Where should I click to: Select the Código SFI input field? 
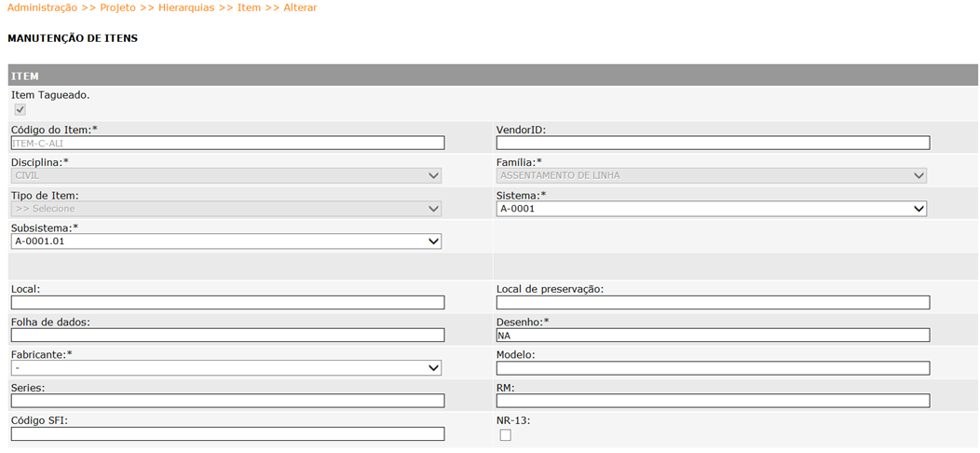point(228,433)
